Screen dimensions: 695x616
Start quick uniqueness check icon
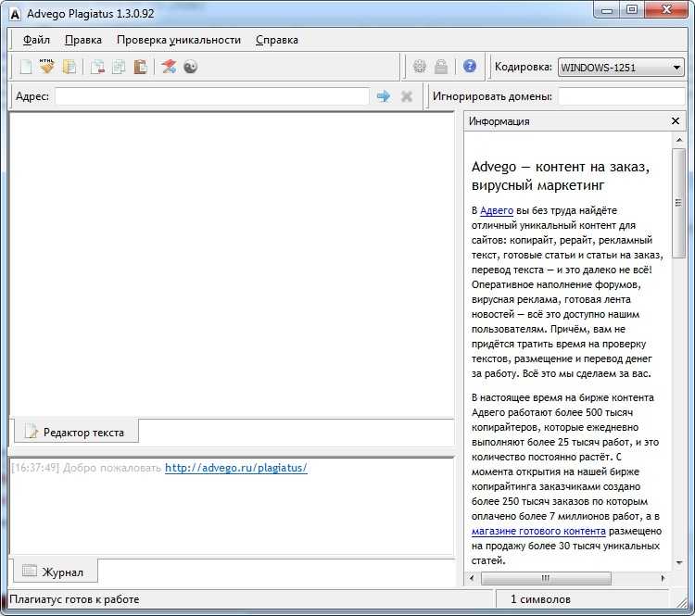(169, 67)
